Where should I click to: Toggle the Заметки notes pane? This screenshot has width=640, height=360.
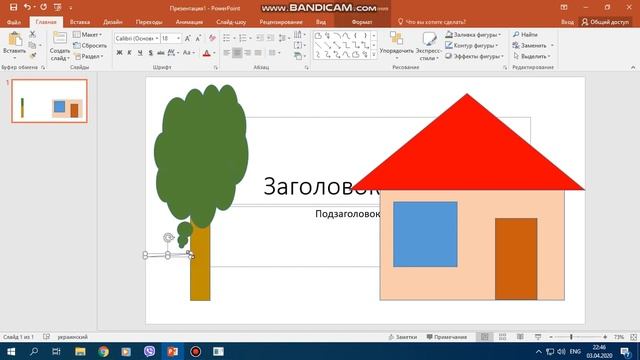[x=402, y=337]
